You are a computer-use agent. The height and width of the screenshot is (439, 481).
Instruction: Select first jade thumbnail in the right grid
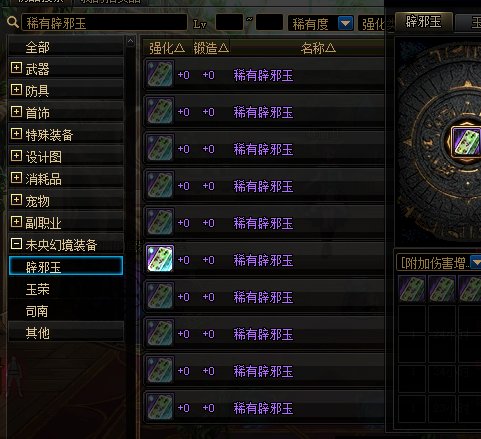click(412, 289)
